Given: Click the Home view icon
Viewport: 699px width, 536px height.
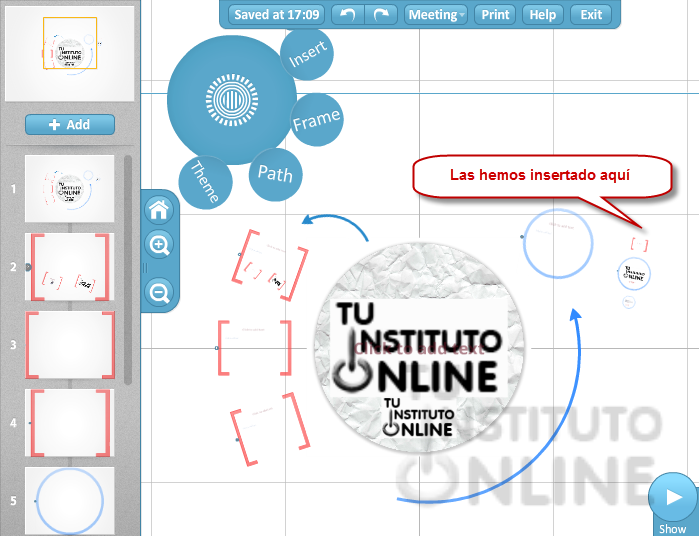Looking at the screenshot, I should coord(159,210).
